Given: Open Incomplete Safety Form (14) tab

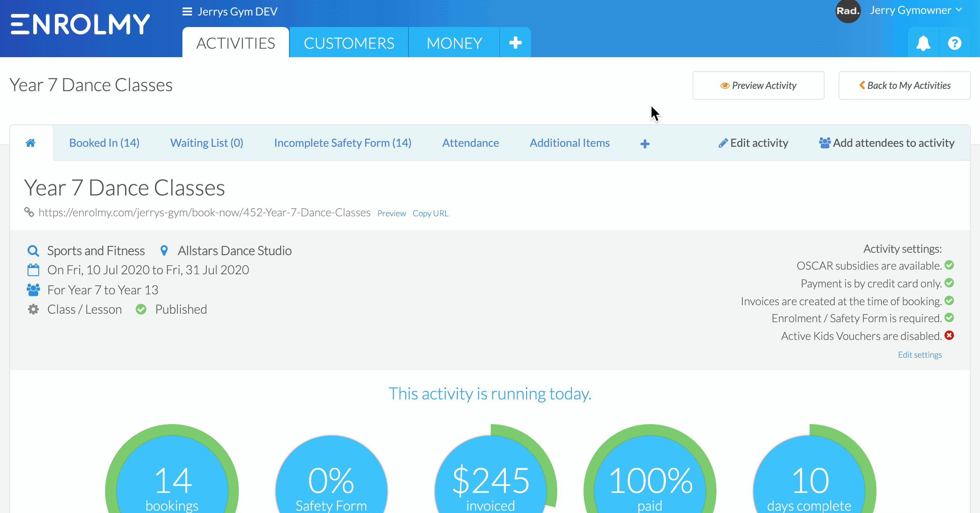Looking at the screenshot, I should pyautogui.click(x=343, y=143).
